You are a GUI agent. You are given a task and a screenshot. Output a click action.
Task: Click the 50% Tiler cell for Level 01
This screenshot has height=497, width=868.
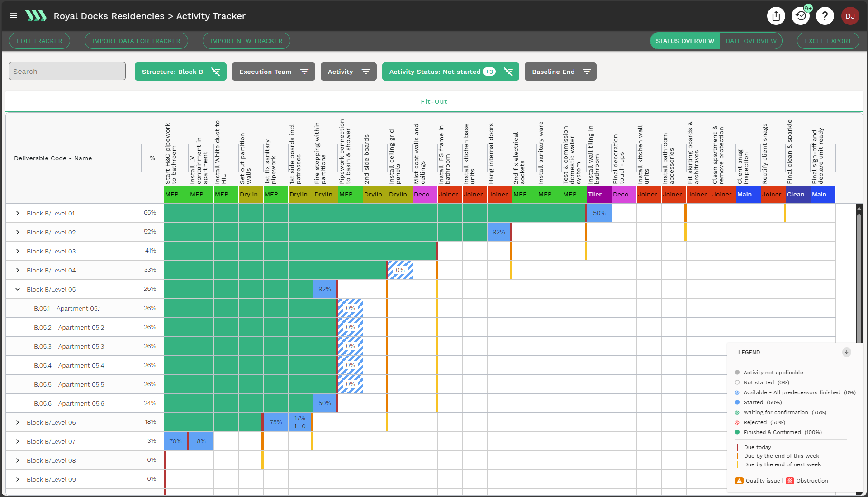point(599,213)
